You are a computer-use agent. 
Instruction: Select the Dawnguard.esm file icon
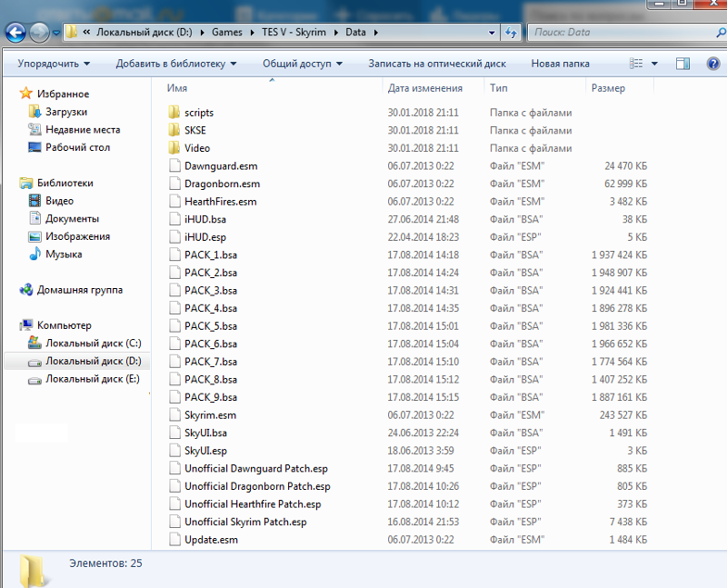pyautogui.click(x=174, y=165)
